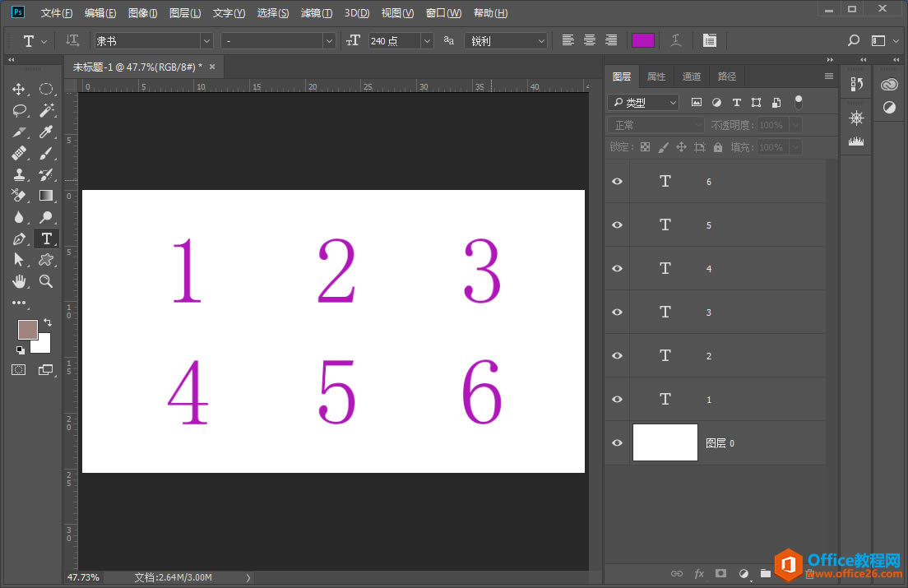Swap foreground and background colors
Screen dimensions: 908x588
click(x=48, y=322)
